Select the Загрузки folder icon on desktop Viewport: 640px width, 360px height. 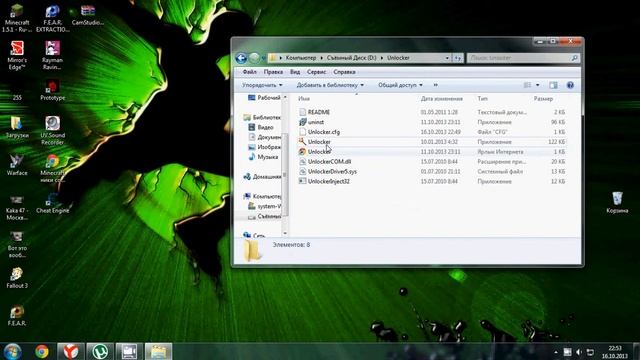pyautogui.click(x=17, y=127)
